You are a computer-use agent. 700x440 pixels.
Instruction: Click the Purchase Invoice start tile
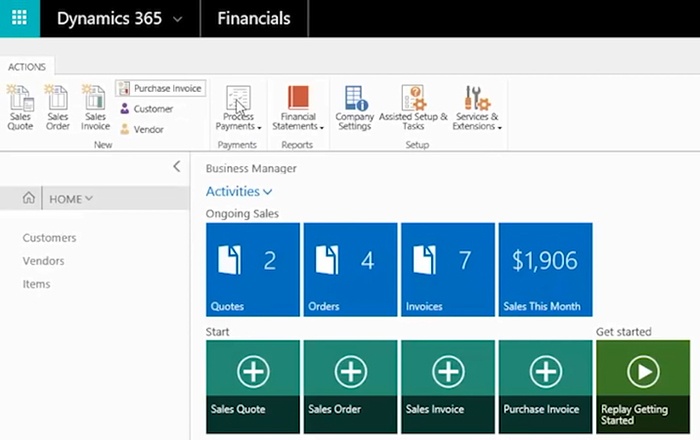pos(546,386)
